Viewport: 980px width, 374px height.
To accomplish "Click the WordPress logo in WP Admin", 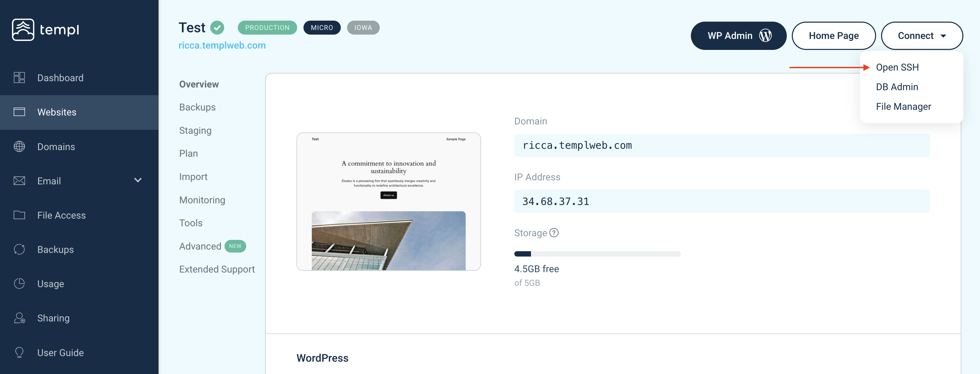I will [765, 36].
